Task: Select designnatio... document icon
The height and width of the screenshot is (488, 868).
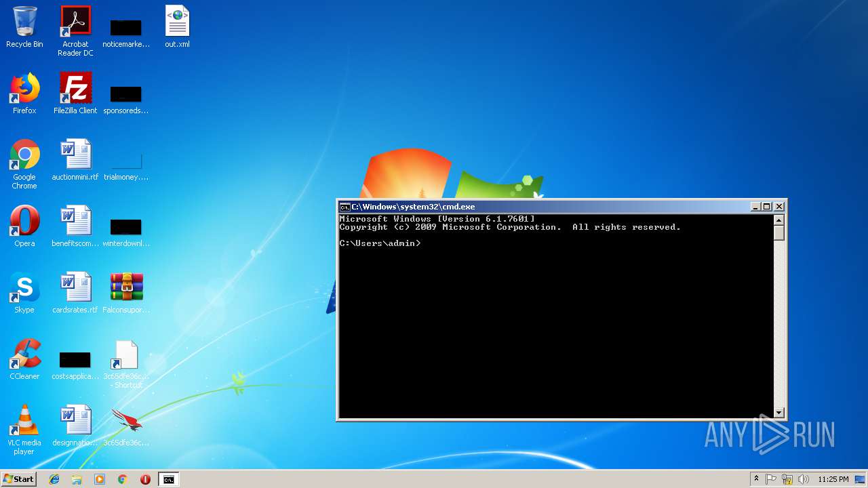Action: point(75,426)
